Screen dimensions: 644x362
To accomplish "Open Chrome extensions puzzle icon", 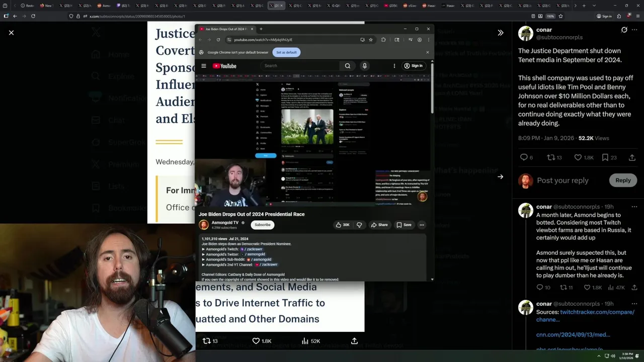I will click(x=383, y=40).
